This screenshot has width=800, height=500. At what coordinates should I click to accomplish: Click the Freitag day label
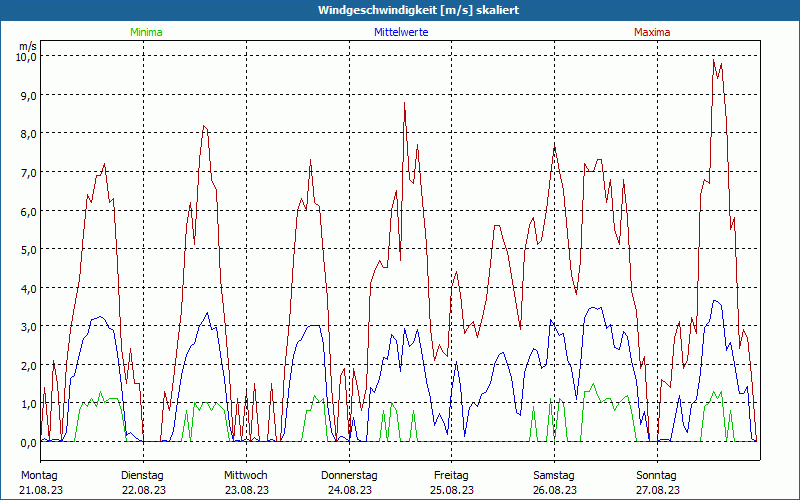pyautogui.click(x=451, y=476)
